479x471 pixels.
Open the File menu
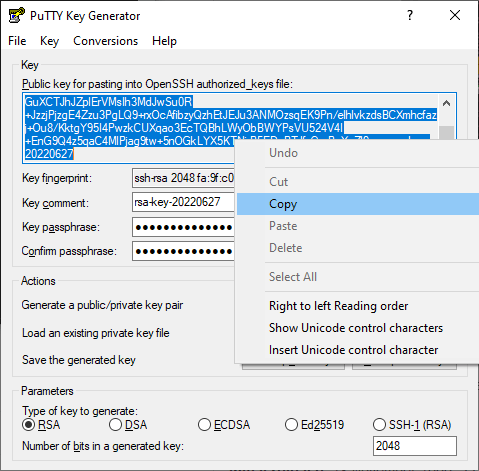pyautogui.click(x=17, y=41)
